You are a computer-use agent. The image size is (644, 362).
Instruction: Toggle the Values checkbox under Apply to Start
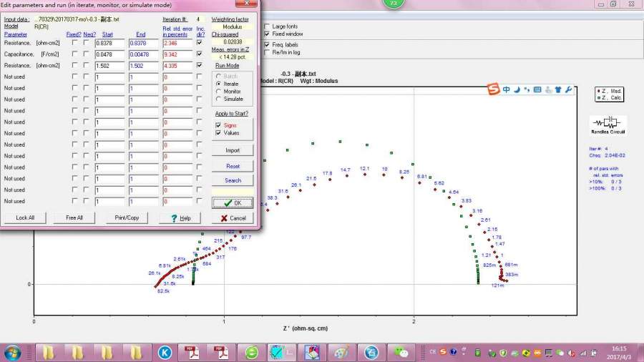click(218, 133)
